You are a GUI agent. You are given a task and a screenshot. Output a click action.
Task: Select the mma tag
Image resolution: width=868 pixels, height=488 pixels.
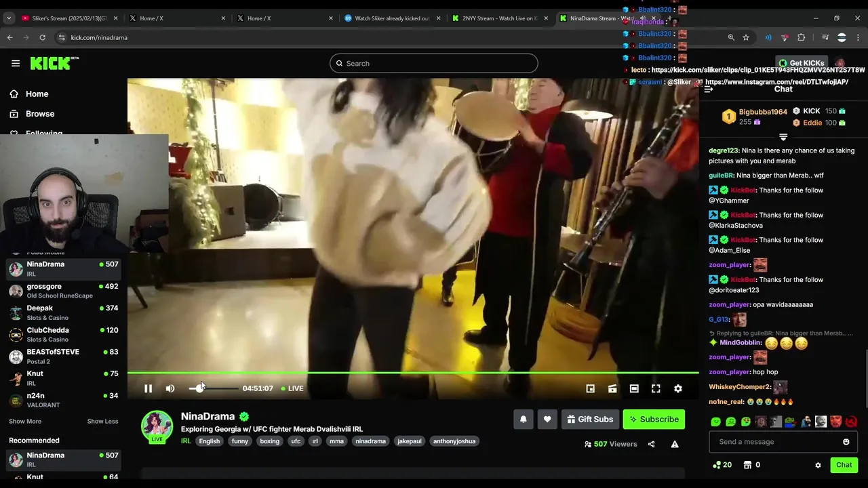point(336,441)
